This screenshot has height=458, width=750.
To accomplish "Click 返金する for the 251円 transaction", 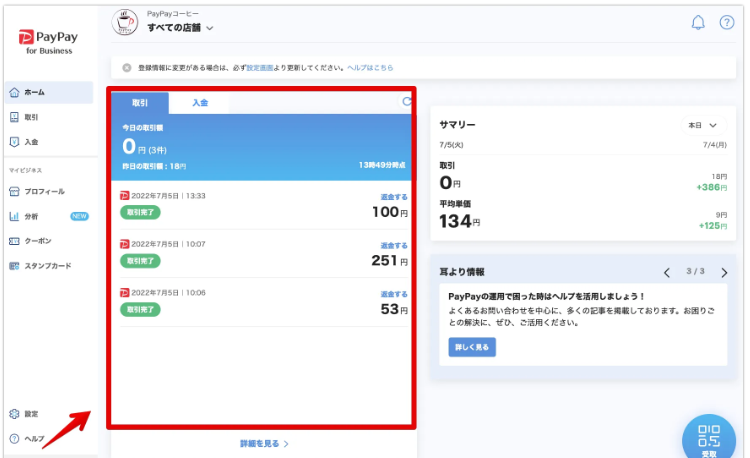I will [x=393, y=245].
